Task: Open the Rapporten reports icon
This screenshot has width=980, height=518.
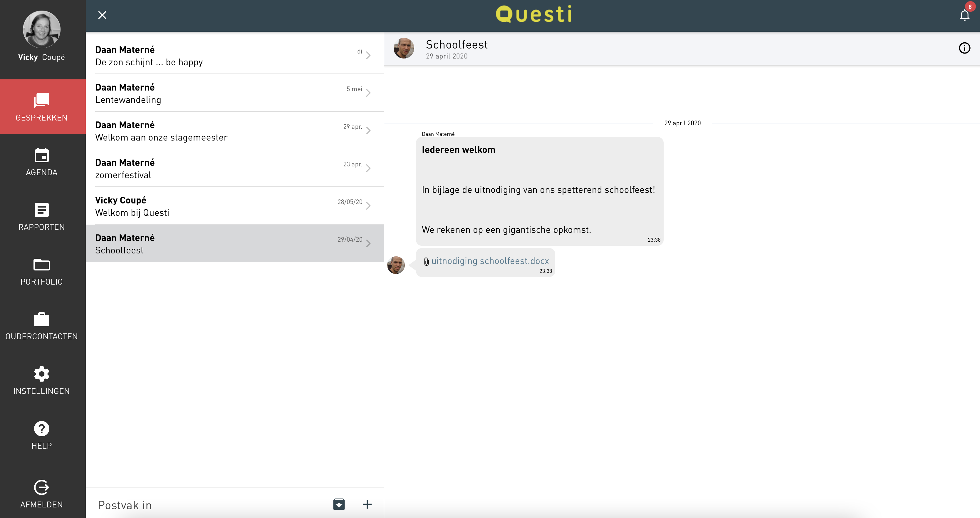Action: click(41, 210)
